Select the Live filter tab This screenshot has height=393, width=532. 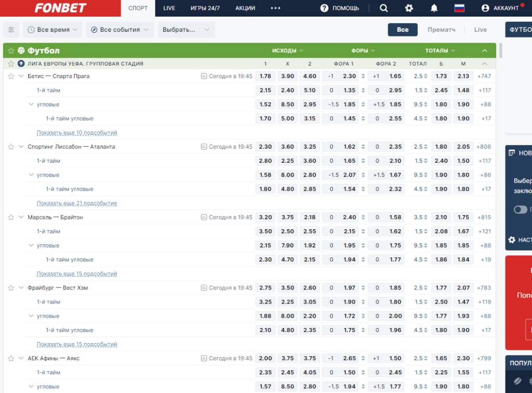(x=480, y=30)
